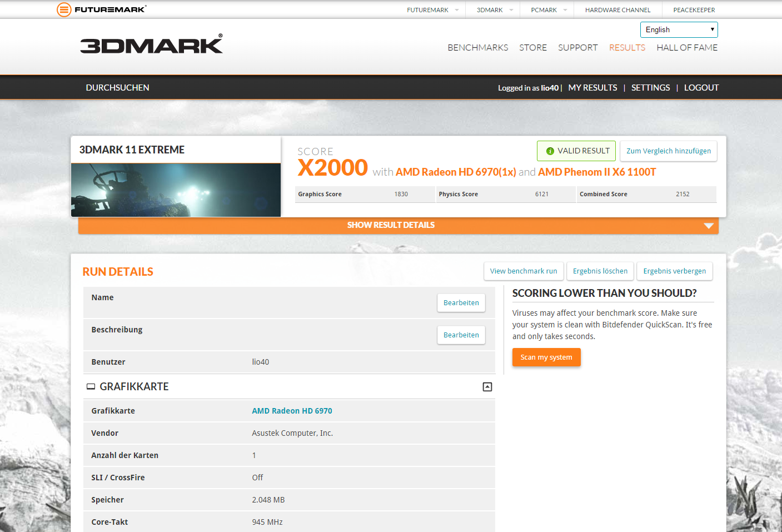
Task: Open the 3DMARK top-bar dropdown arrow
Action: coord(511,10)
